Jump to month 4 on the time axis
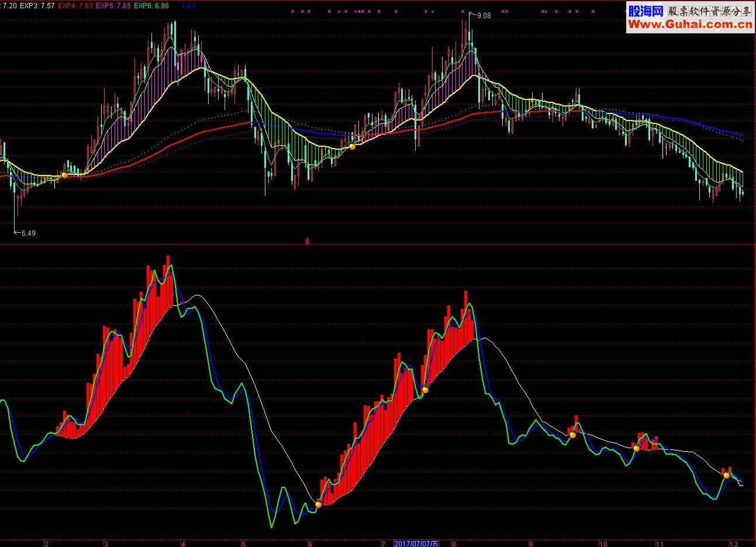The height and width of the screenshot is (547, 756). point(183,543)
